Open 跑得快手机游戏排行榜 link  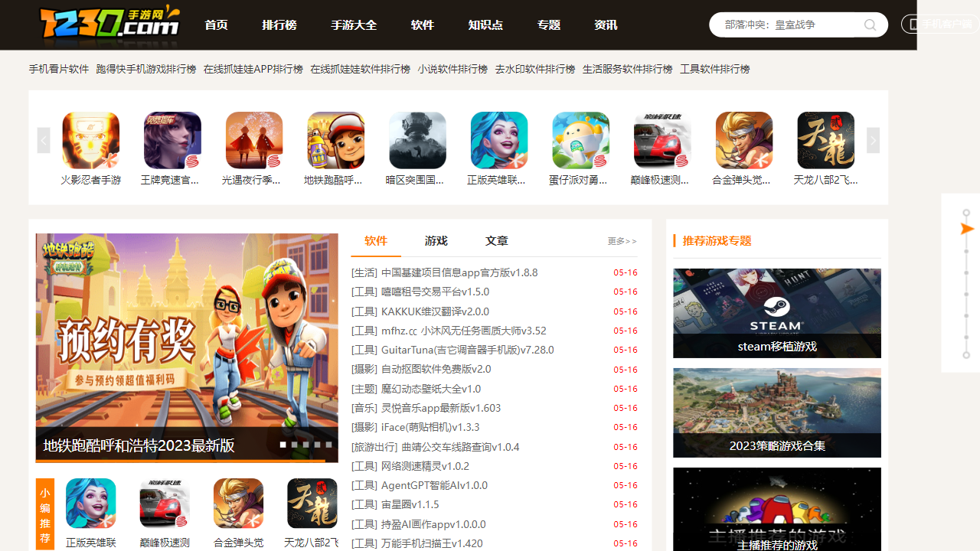(x=146, y=69)
